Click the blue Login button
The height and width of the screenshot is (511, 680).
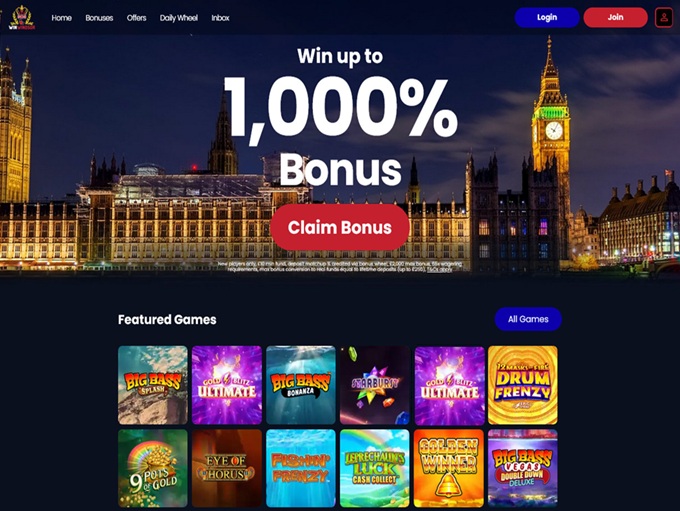[x=547, y=17]
